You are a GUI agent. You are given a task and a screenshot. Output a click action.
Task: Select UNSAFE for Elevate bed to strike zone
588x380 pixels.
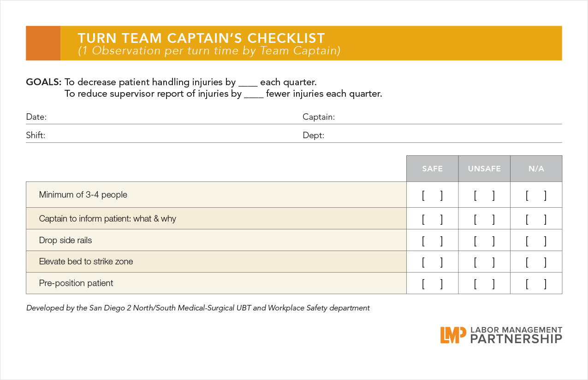tap(484, 262)
